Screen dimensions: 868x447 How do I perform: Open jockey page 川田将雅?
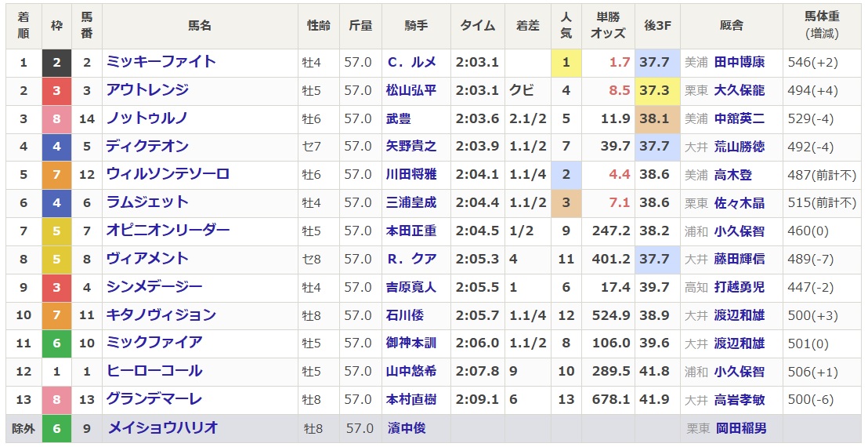[411, 174]
